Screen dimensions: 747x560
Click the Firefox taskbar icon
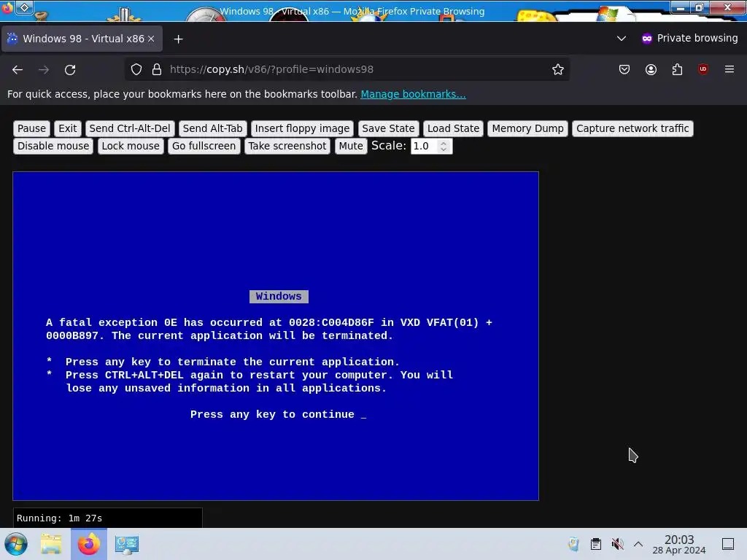tap(88, 544)
